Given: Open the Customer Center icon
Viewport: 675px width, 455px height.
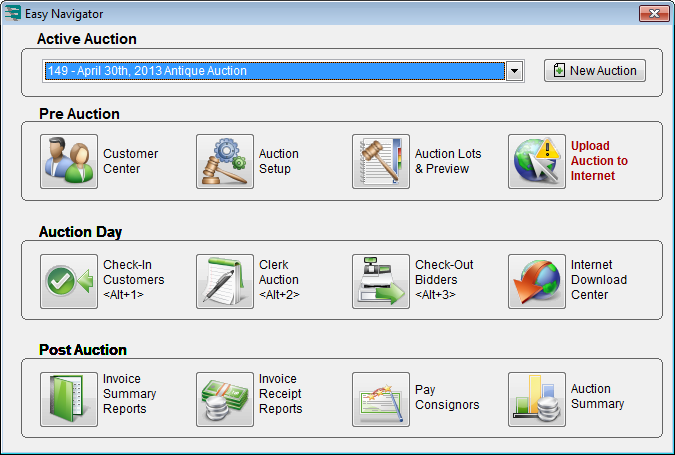Looking at the screenshot, I should point(69,162).
